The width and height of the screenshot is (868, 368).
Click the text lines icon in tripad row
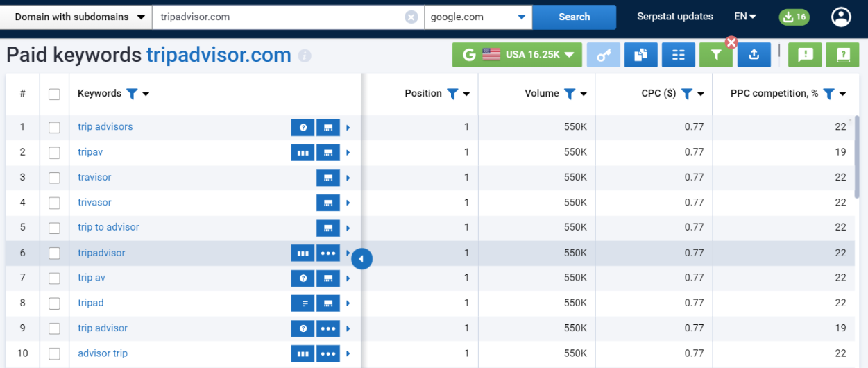tap(303, 303)
